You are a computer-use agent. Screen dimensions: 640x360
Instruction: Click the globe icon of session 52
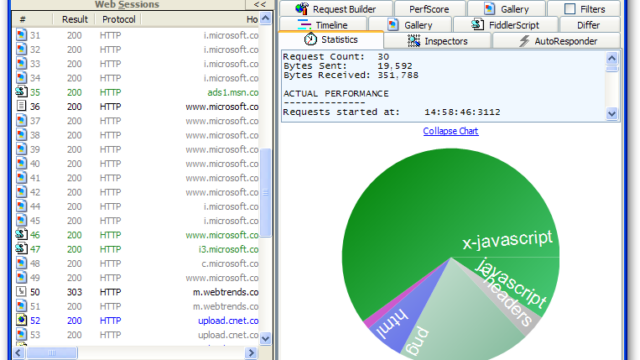pos(21,320)
